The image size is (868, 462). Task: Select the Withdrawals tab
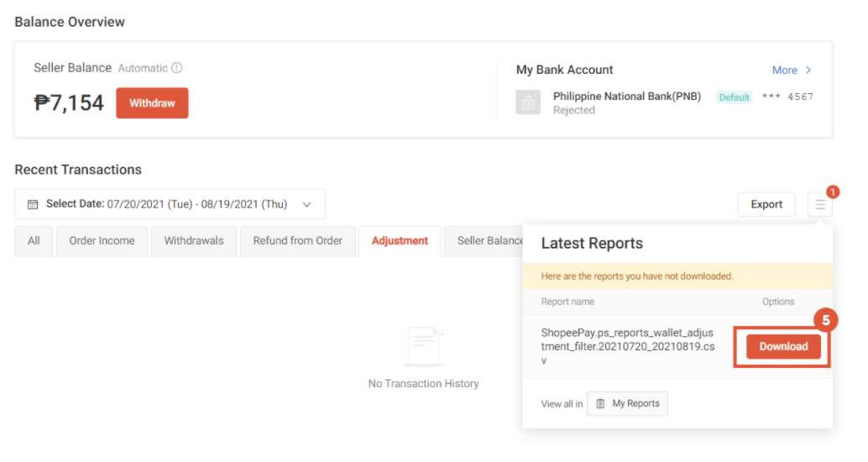194,241
